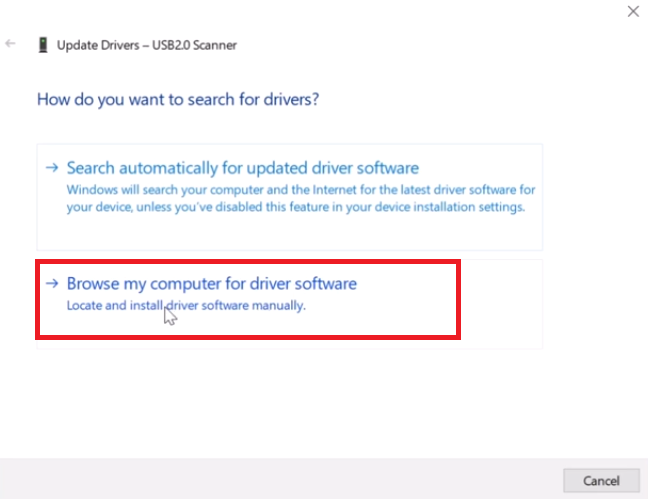Image resolution: width=648 pixels, height=499 pixels.
Task: Click empty space below Search automatically description
Action: coord(290,233)
